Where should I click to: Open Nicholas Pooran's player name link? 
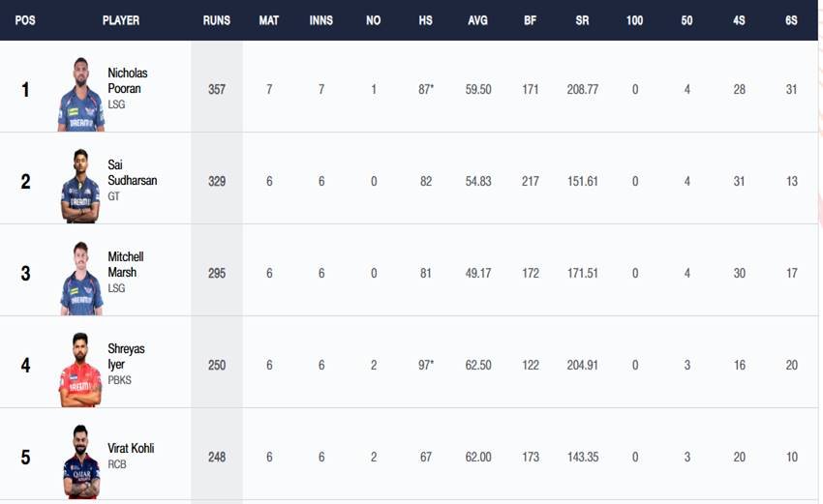point(128,81)
